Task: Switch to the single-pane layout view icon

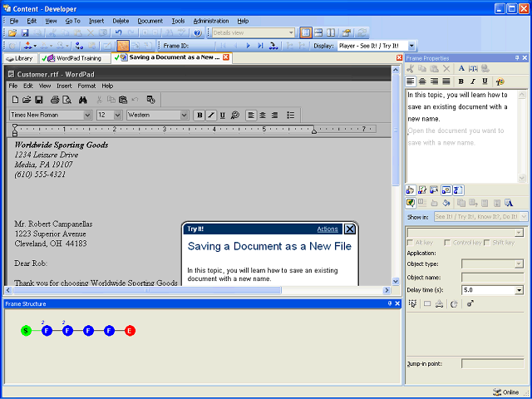Action: pyautogui.click(x=306, y=32)
